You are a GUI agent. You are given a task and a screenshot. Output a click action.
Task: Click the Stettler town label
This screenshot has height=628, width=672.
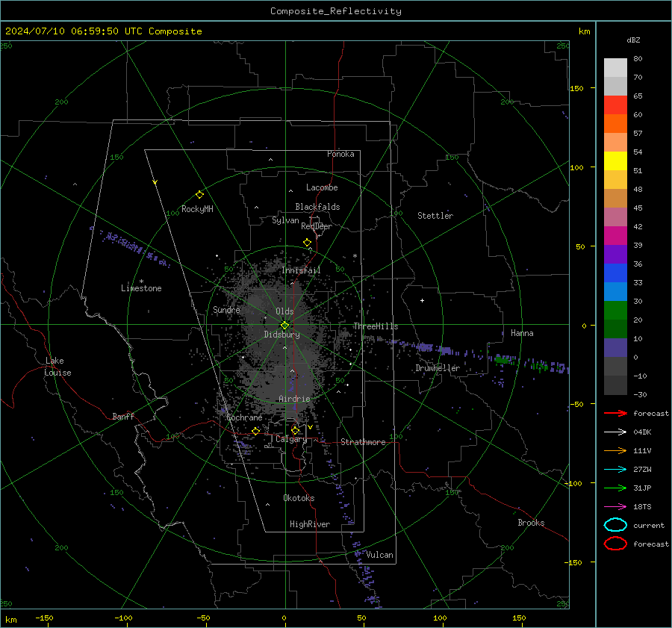(435, 216)
